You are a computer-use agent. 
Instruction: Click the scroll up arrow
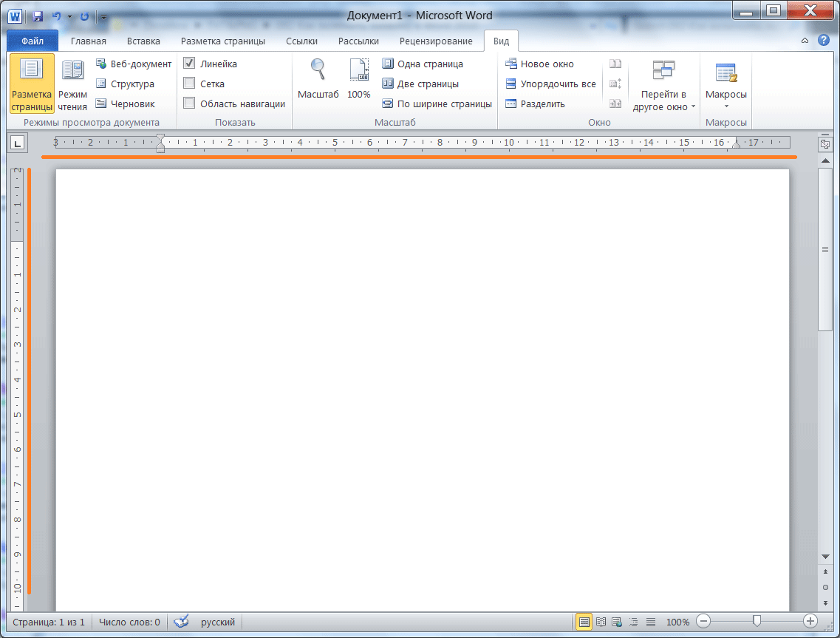(x=825, y=160)
